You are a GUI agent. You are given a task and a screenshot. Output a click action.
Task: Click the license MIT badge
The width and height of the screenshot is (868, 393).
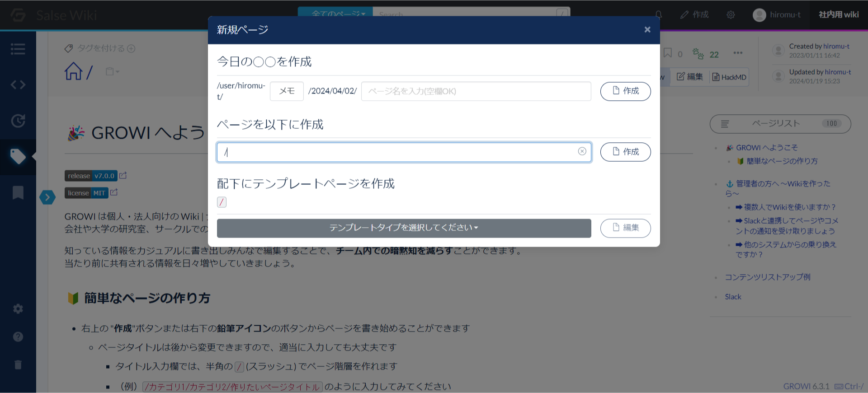click(x=86, y=193)
